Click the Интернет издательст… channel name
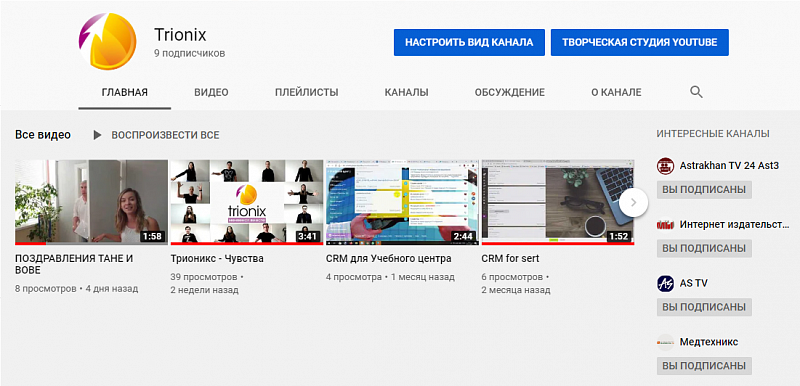This screenshot has height=386, width=800. click(x=734, y=224)
